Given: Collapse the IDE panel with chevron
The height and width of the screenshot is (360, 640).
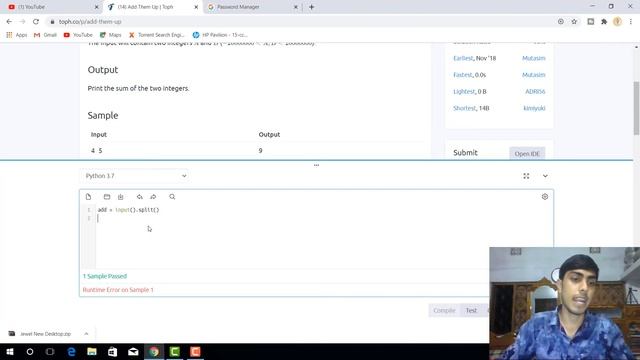Looking at the screenshot, I should click(545, 176).
